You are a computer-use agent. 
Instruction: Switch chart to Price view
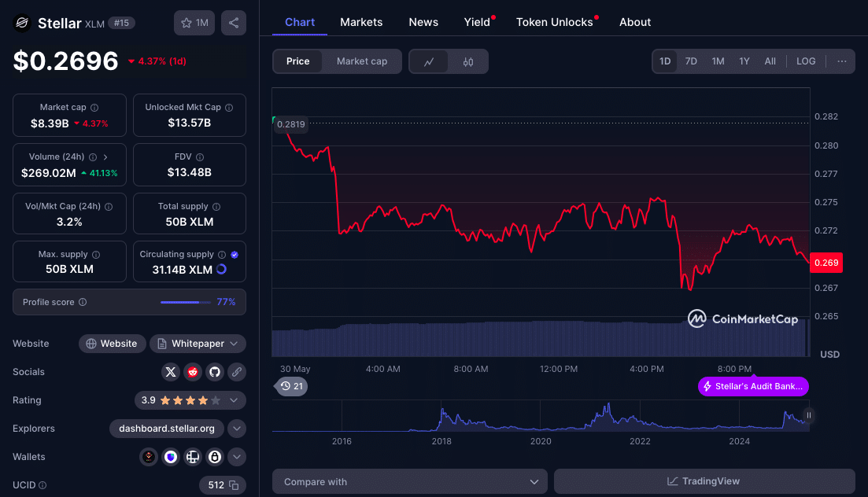pos(297,61)
